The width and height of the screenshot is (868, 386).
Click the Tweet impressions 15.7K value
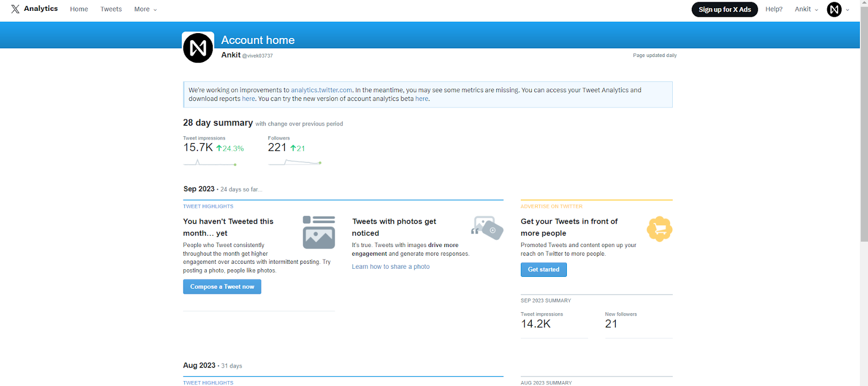(x=198, y=148)
